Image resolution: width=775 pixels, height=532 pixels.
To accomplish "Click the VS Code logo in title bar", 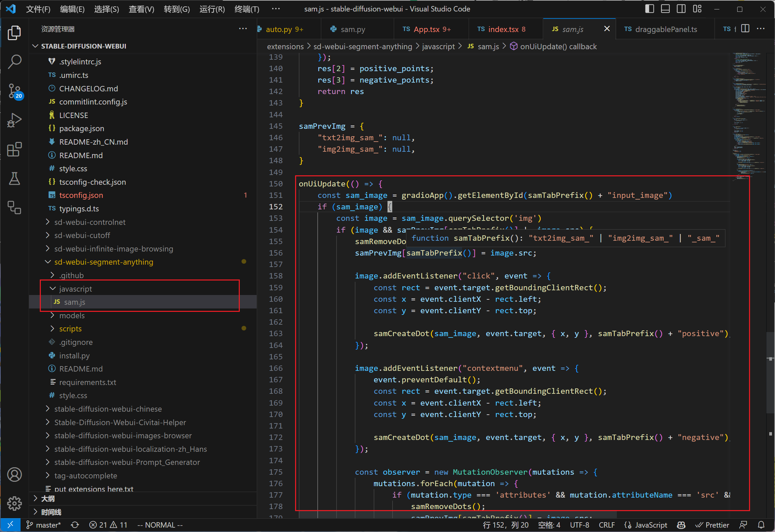I will pos(11,9).
